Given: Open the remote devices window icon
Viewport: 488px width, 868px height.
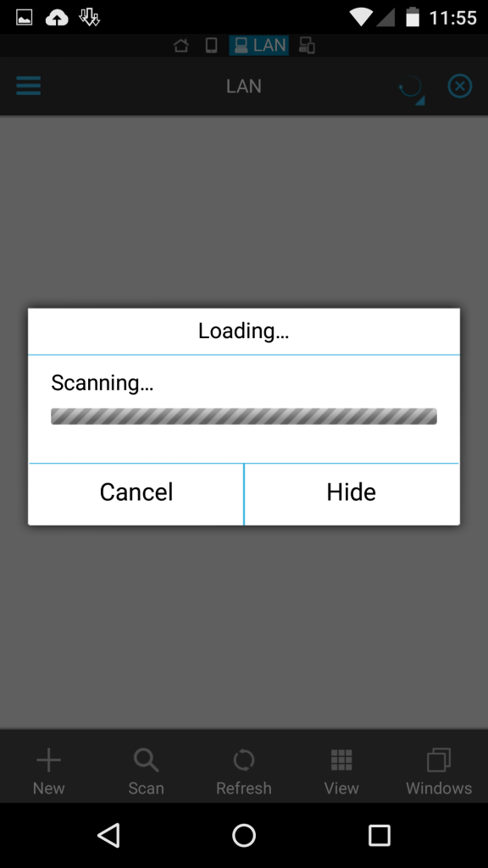Looking at the screenshot, I should pos(307,46).
